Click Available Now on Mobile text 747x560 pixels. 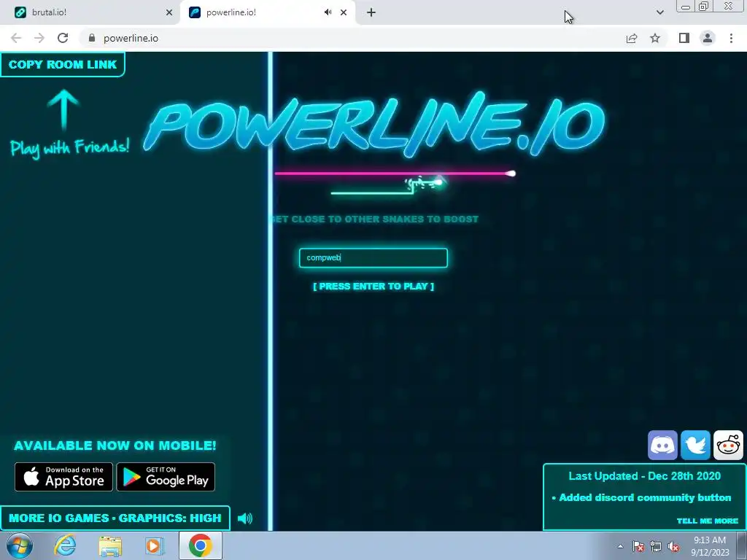pos(115,446)
